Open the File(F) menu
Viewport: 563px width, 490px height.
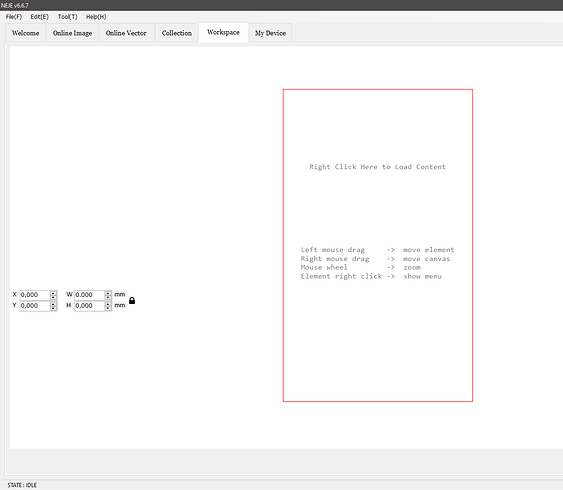coord(14,17)
